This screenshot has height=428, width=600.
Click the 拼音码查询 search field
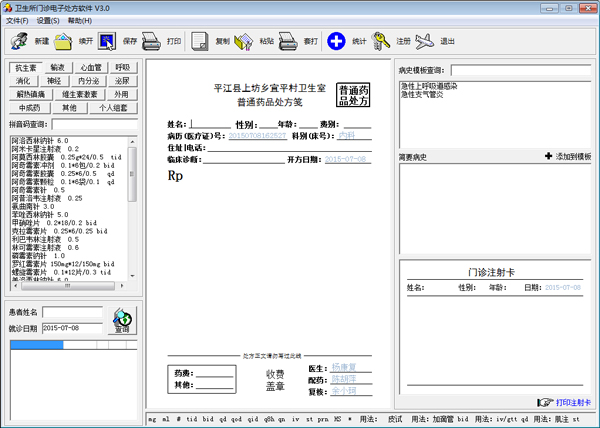pyautogui.click(x=95, y=124)
